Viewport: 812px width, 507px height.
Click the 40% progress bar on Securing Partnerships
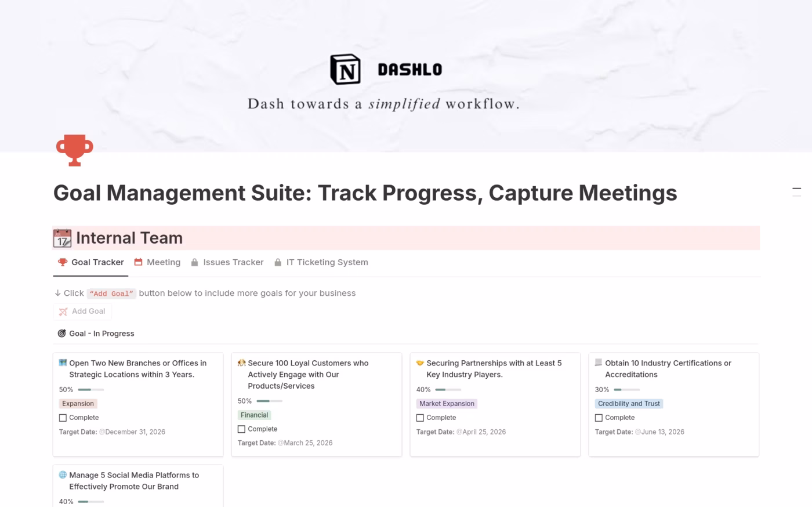point(448,390)
